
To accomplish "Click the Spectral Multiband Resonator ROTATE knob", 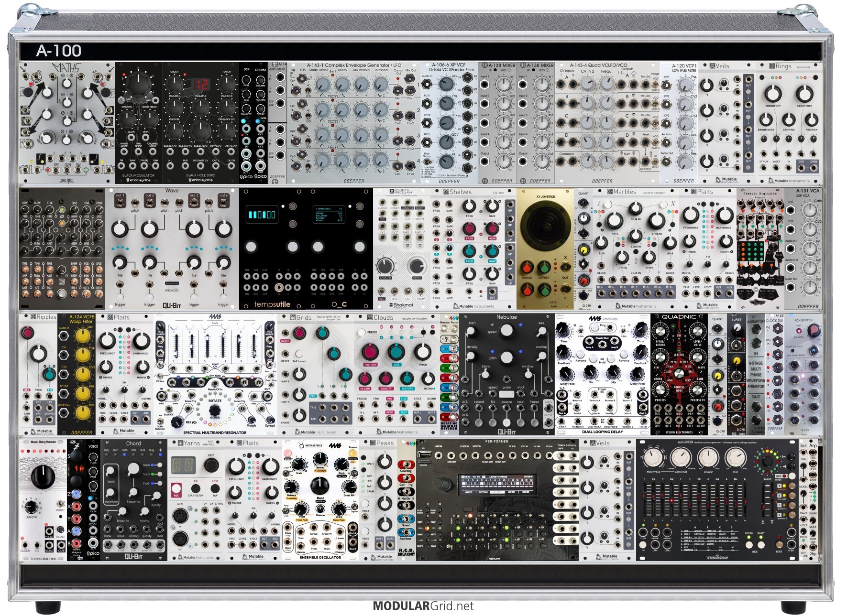I will click(x=215, y=411).
